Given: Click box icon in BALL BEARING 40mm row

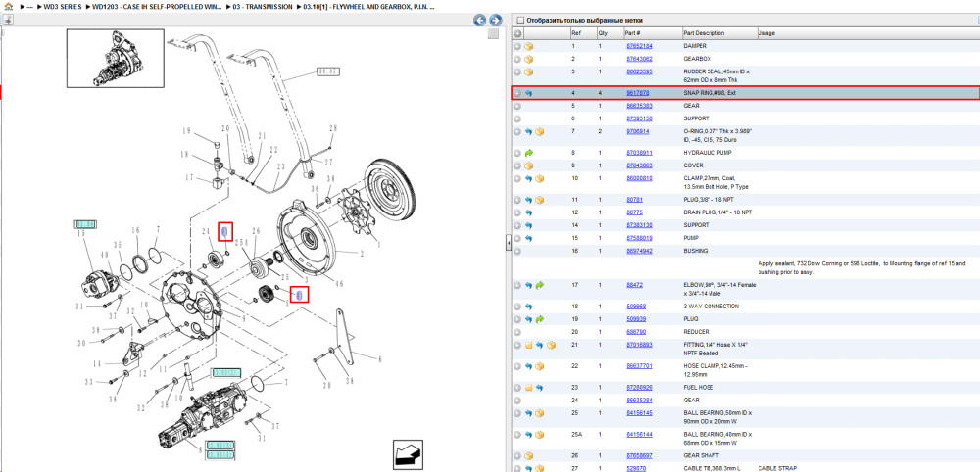Looking at the screenshot, I should pyautogui.click(x=539, y=435).
